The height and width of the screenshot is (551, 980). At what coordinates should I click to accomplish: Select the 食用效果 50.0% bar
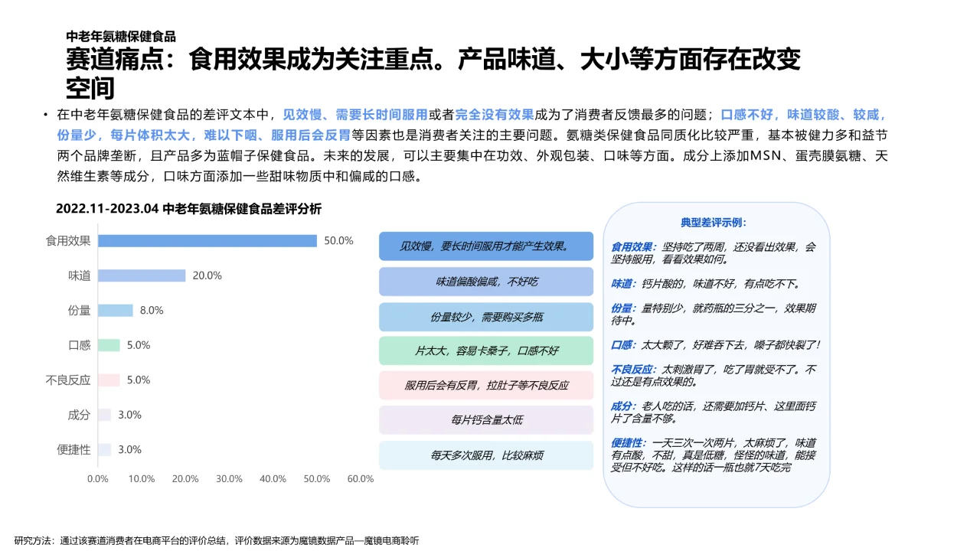(207, 240)
